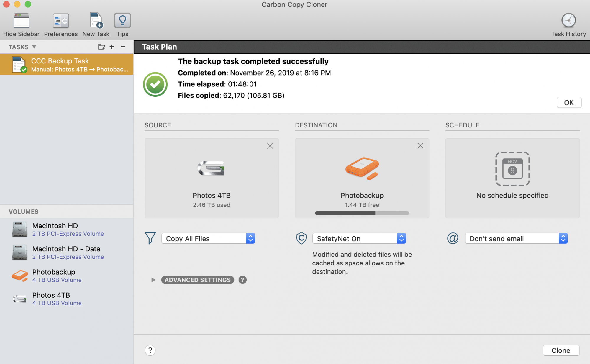This screenshot has width=590, height=364.
Task: Click the ADVANCED SETTINGS button
Action: pos(198,280)
